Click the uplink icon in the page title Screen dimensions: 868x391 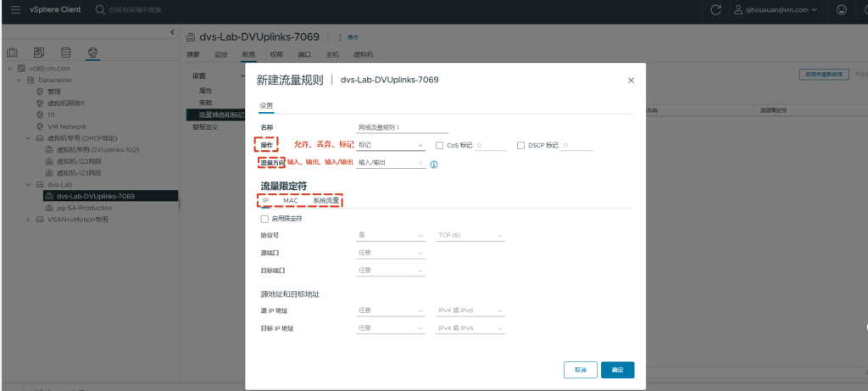point(191,37)
